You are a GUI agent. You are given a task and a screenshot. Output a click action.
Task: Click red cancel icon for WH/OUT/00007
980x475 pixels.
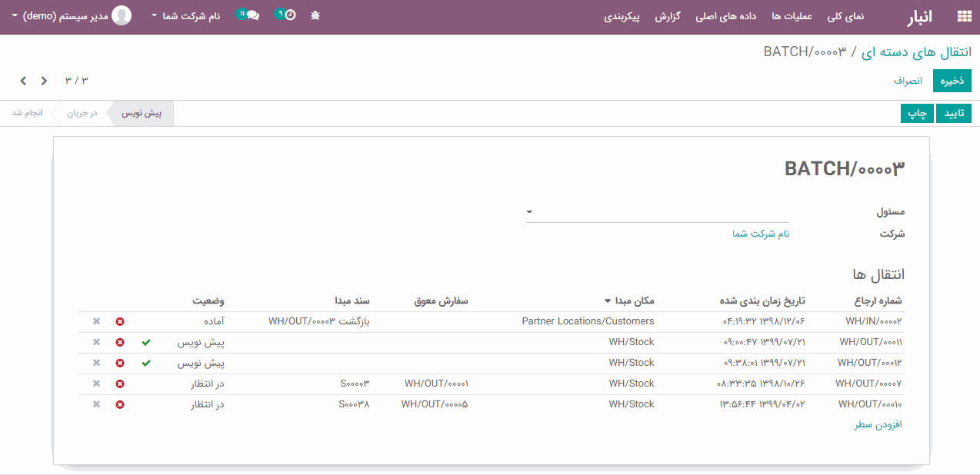120,384
